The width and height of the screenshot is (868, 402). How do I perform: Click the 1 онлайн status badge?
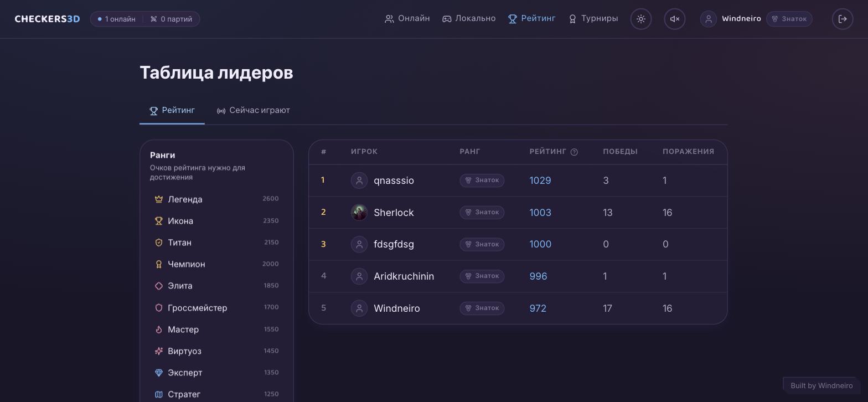117,19
